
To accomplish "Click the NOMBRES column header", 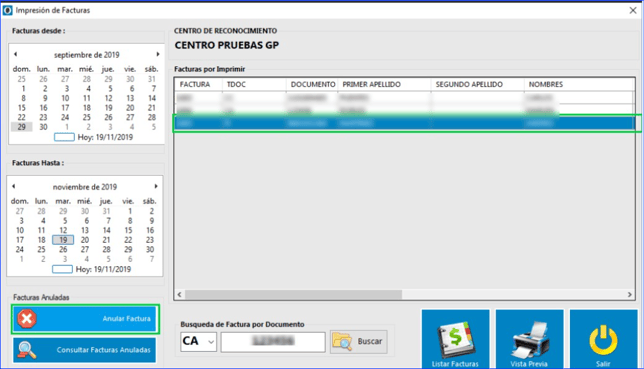I will pos(546,84).
